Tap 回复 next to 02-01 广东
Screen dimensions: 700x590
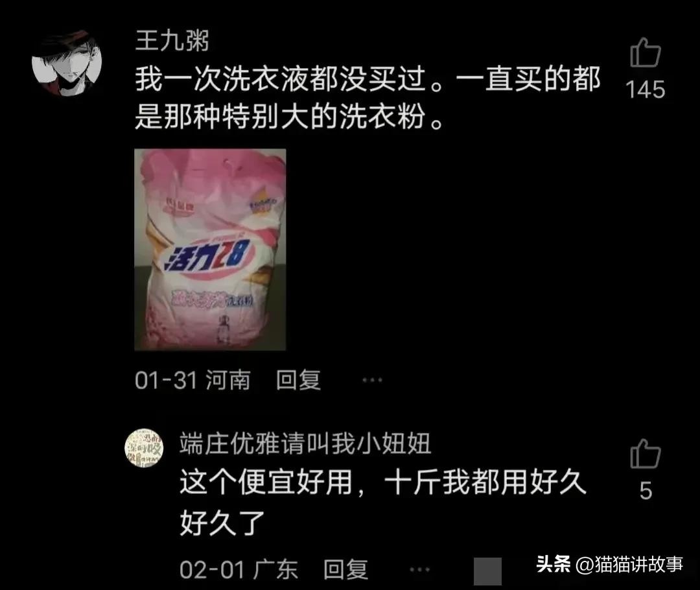point(345,569)
